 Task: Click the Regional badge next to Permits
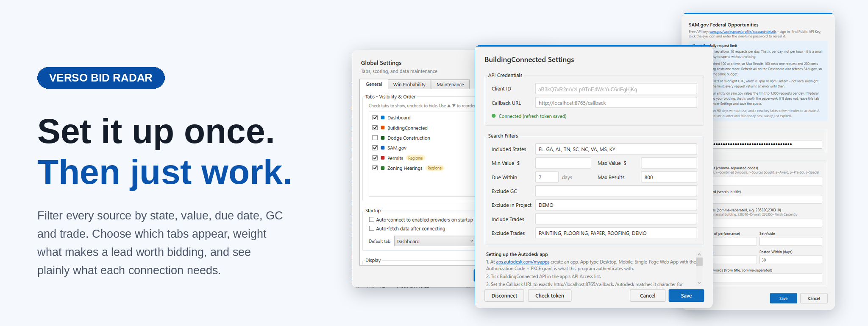(415, 158)
